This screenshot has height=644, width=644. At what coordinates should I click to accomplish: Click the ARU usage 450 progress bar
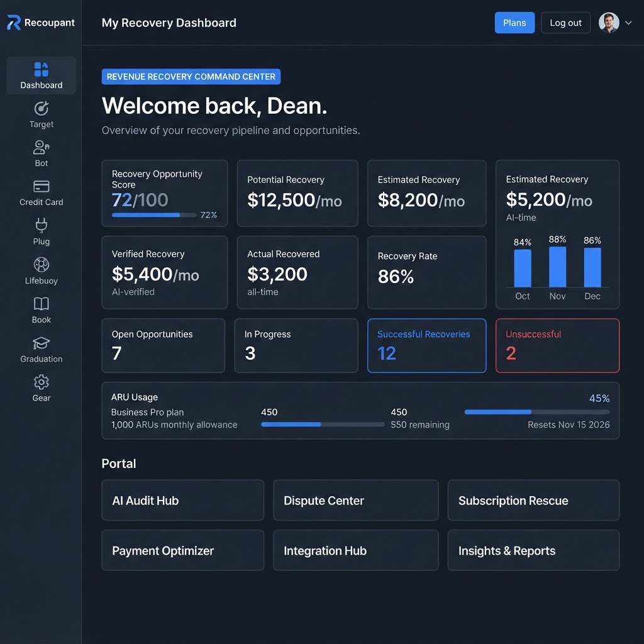323,425
